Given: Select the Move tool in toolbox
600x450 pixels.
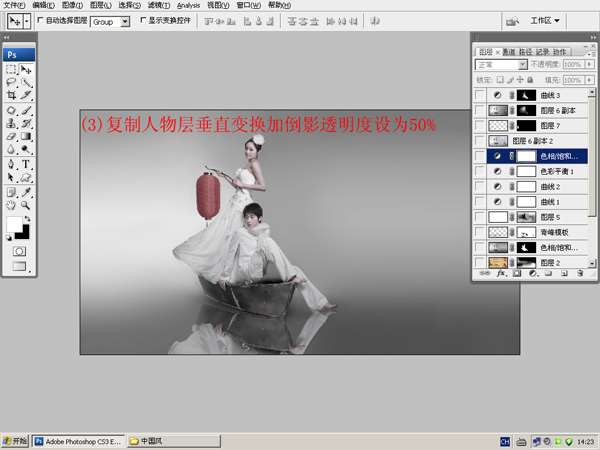Looking at the screenshot, I should tap(26, 70).
